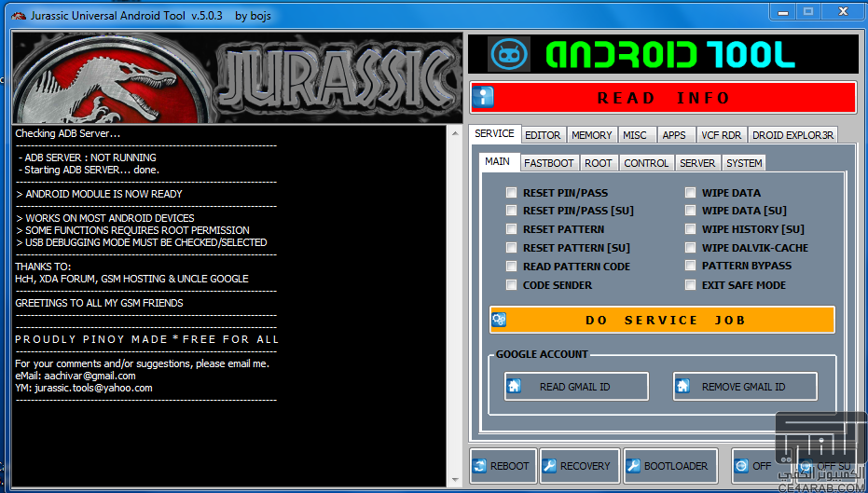Click the wrench icon on Recovery button

pos(549,466)
